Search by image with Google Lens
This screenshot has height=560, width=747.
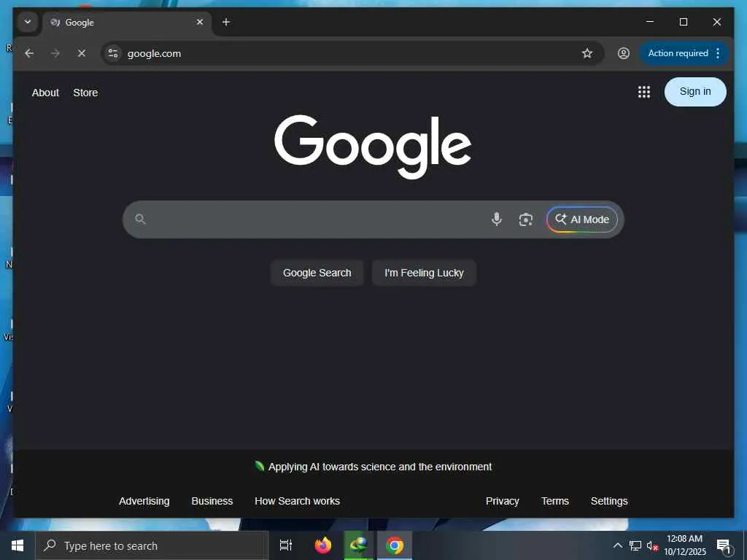(525, 219)
